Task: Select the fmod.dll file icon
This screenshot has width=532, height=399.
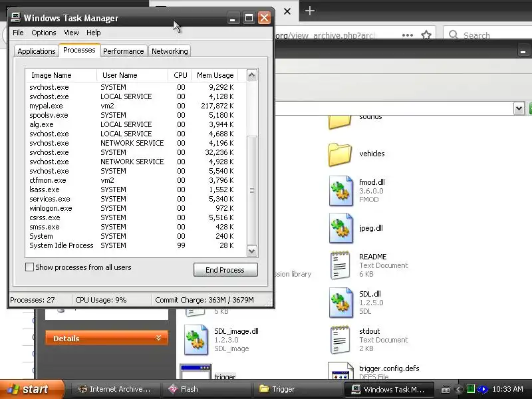Action: coord(341,191)
